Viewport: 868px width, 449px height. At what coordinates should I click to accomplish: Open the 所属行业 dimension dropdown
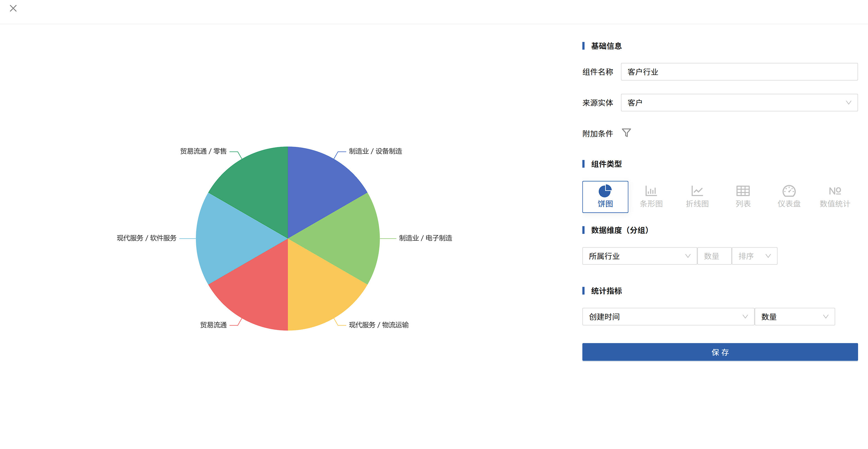[639, 256]
